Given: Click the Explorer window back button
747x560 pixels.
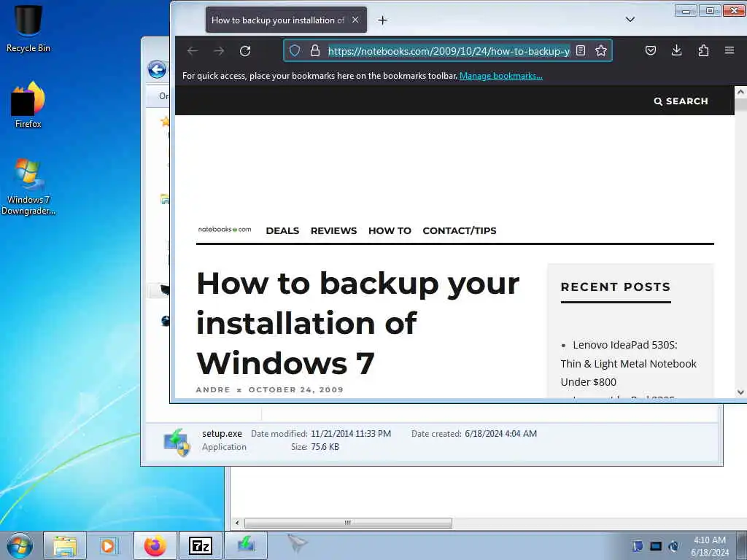Looking at the screenshot, I should (157, 69).
